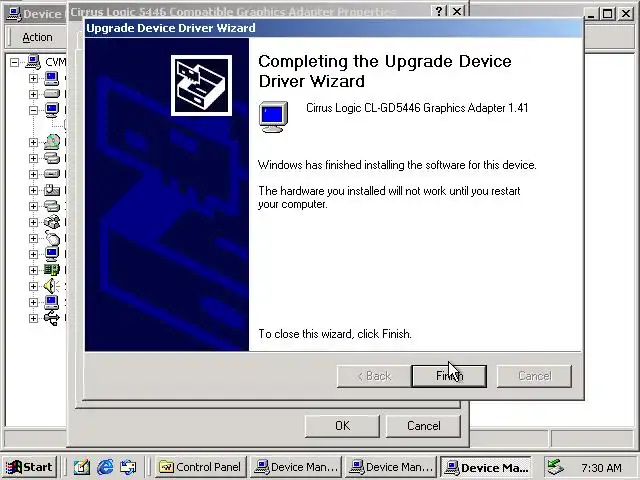640x480 pixels.
Task: Click the help question mark in Properties dialog
Action: 439,11
